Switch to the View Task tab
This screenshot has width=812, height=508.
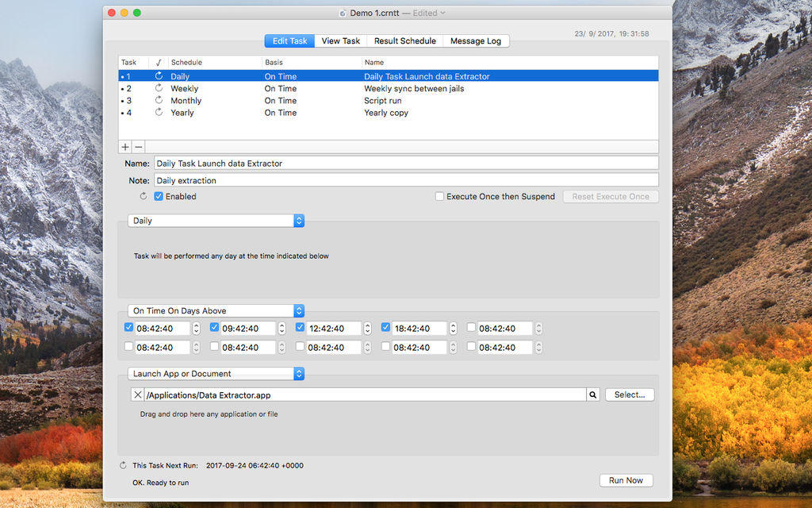340,41
